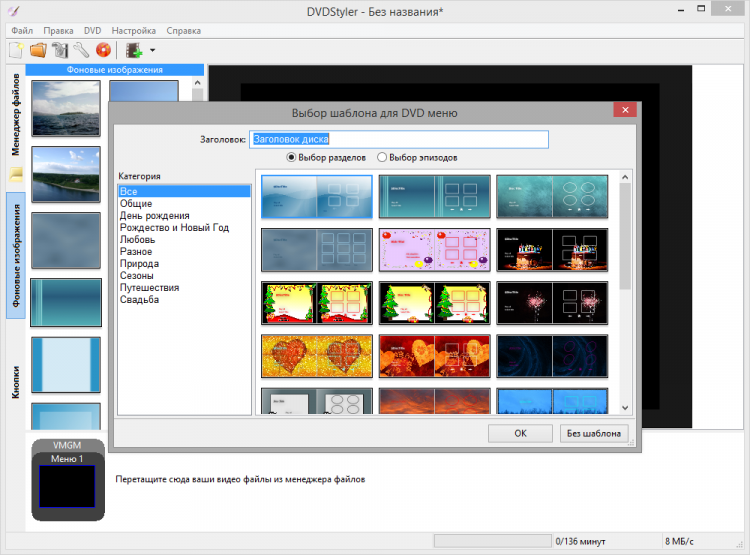Screen dimensions: 750x555
Task: Select the "Выбор эпизодов" radio button
Action: pos(382,157)
